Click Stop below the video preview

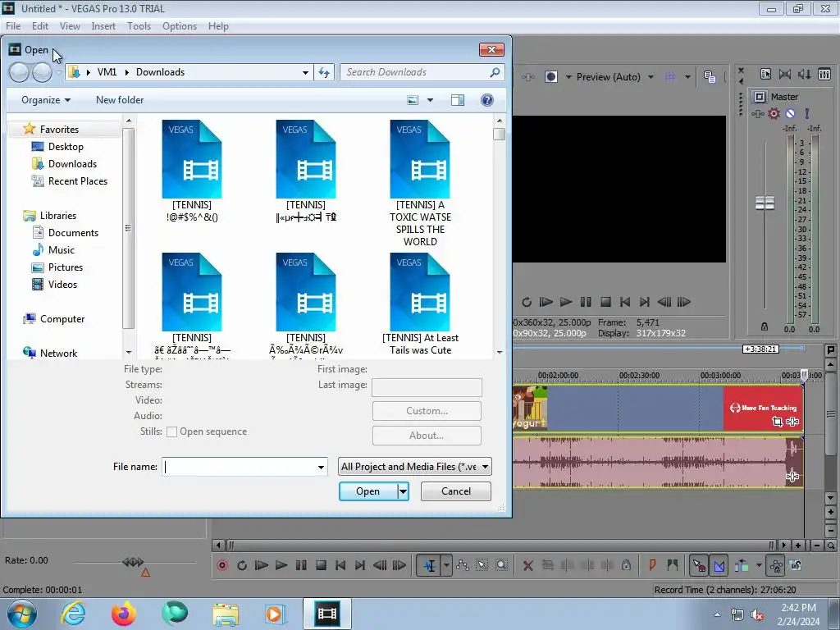pyautogui.click(x=605, y=302)
